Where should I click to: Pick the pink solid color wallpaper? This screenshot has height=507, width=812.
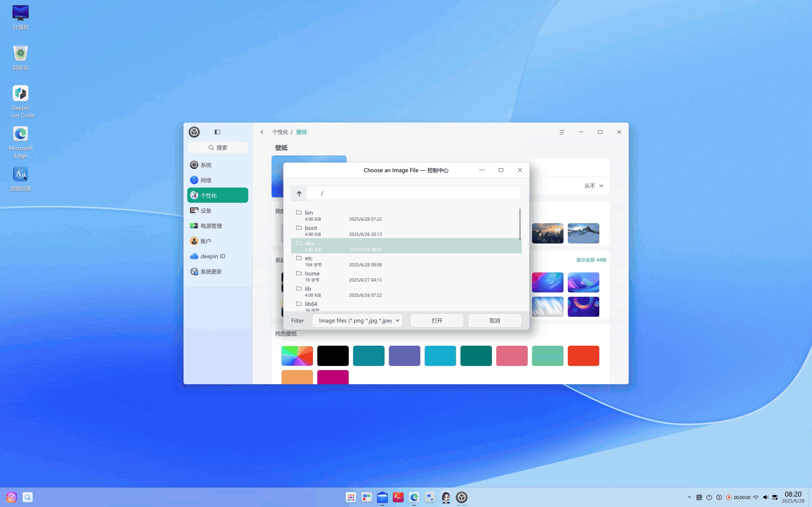512,356
